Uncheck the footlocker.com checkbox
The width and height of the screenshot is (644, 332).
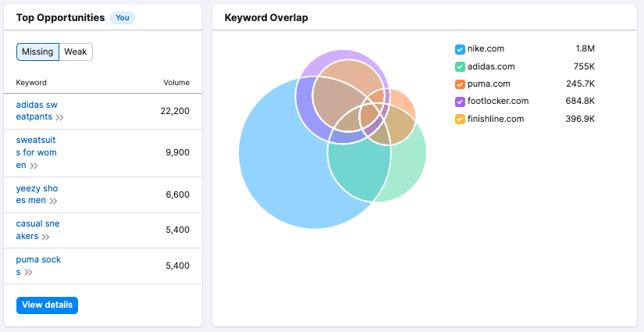460,102
